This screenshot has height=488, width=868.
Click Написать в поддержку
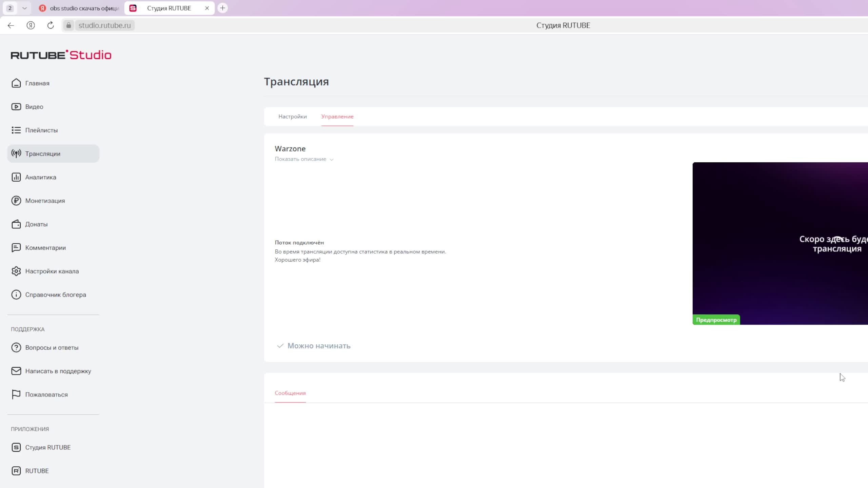point(53,371)
